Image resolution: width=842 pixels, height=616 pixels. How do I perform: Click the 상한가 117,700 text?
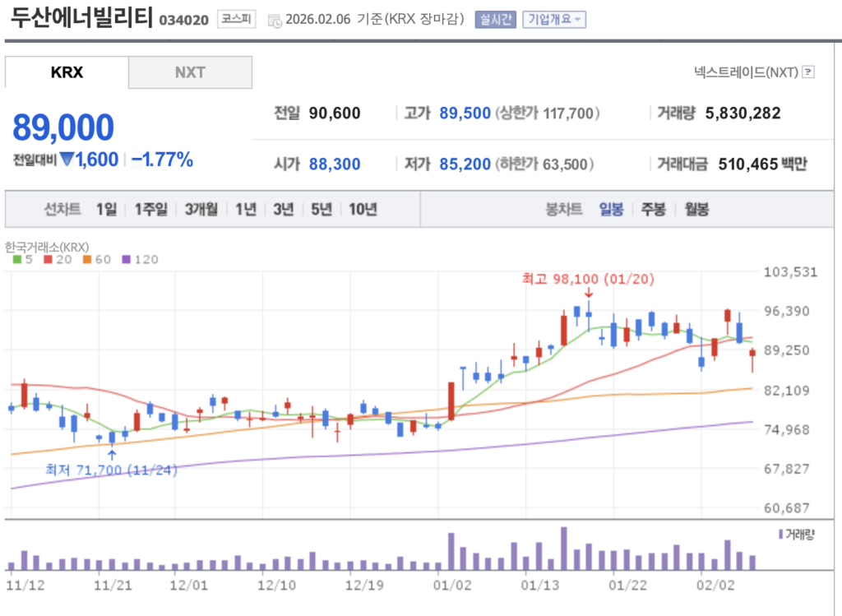pyautogui.click(x=547, y=113)
